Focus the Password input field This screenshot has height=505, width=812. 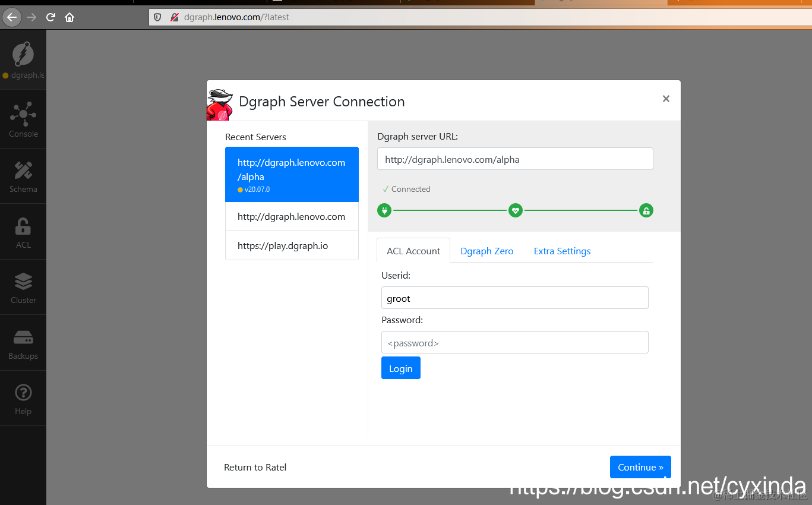(514, 343)
